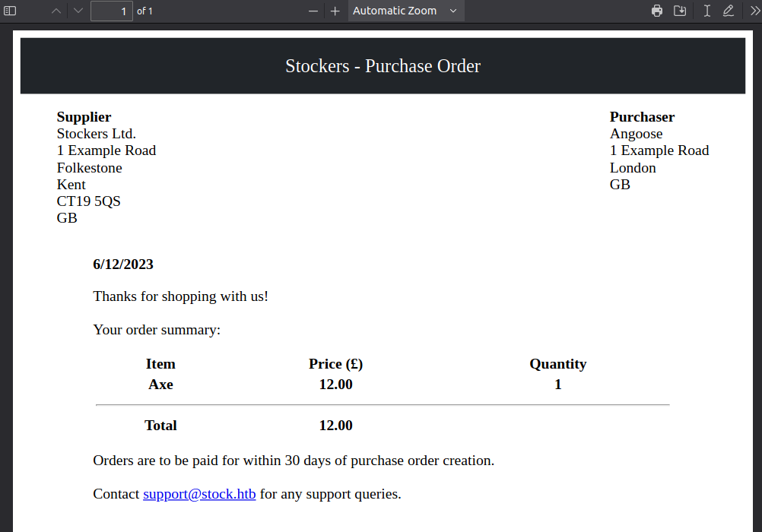The height and width of the screenshot is (532, 762).
Task: Save the PDF with download icon
Action: tap(680, 11)
